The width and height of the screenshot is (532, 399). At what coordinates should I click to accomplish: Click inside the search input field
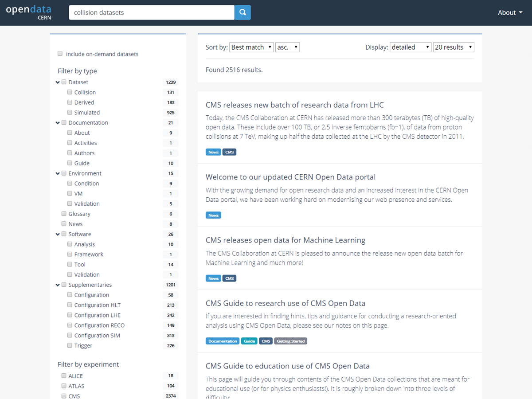point(151,12)
